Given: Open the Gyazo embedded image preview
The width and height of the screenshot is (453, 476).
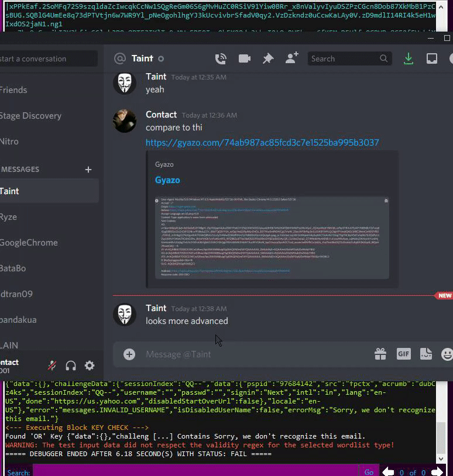Looking at the screenshot, I should point(272,237).
